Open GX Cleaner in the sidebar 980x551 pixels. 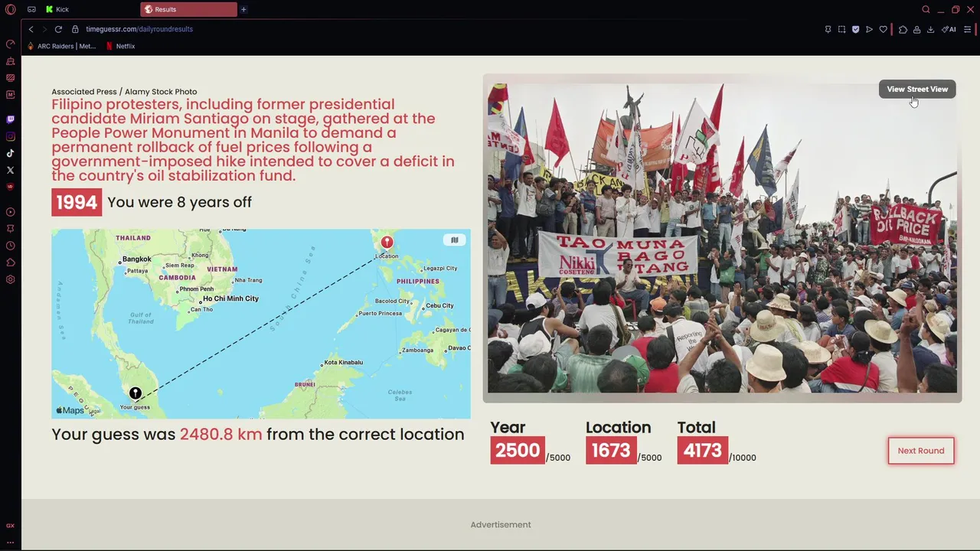[10, 61]
